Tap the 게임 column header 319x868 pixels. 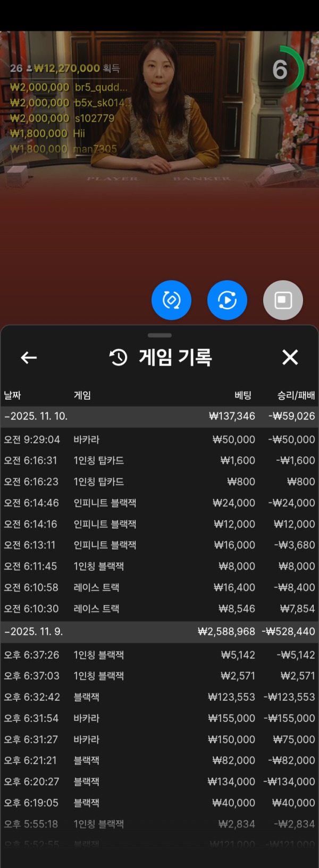click(82, 395)
